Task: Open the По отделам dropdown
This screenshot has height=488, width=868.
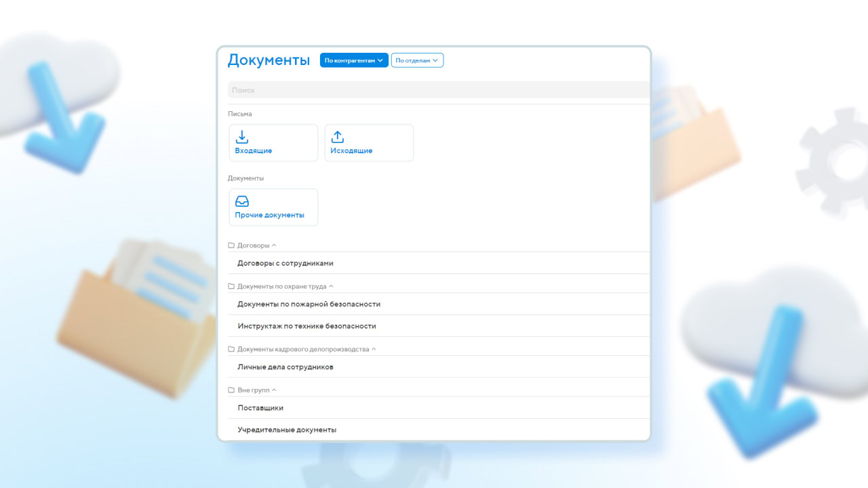Action: pyautogui.click(x=417, y=60)
